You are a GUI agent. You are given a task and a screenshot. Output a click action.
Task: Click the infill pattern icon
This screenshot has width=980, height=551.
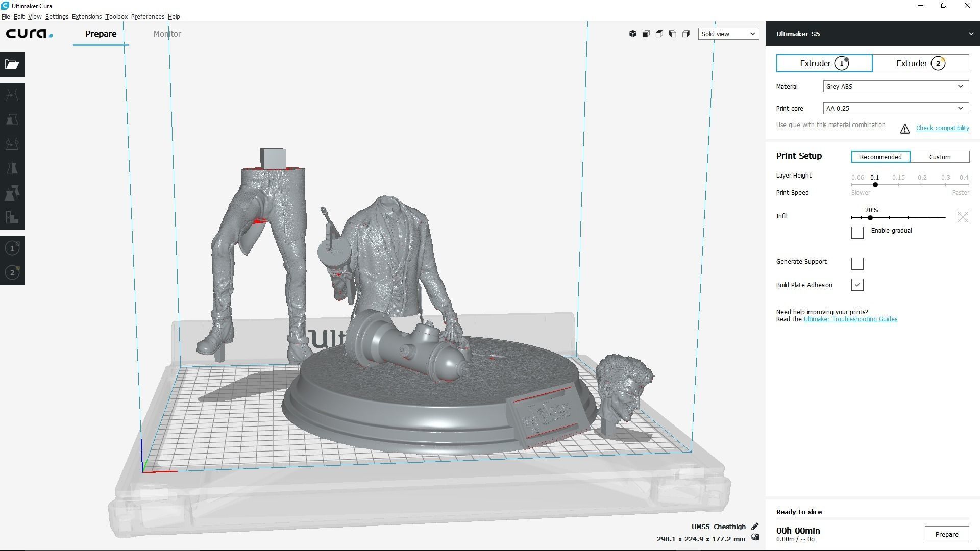point(963,217)
